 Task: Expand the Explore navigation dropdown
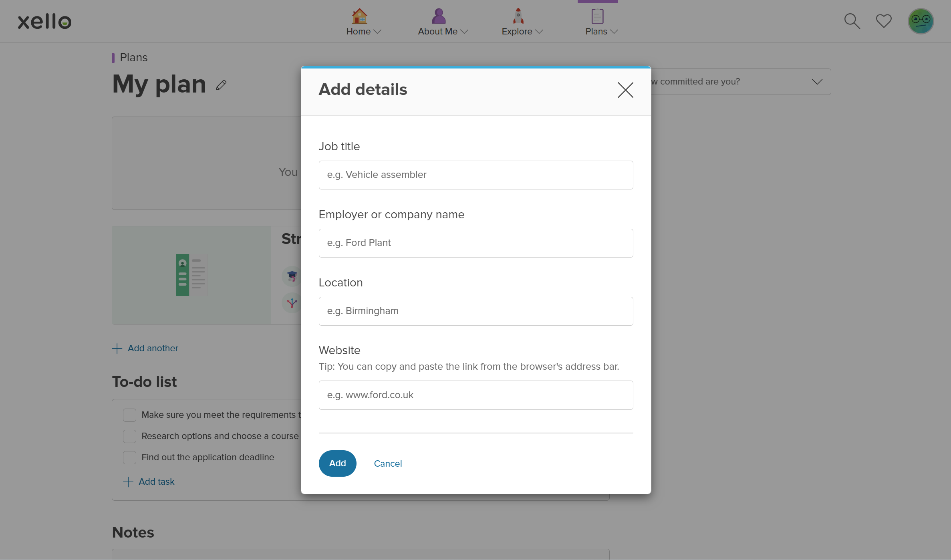539,31
